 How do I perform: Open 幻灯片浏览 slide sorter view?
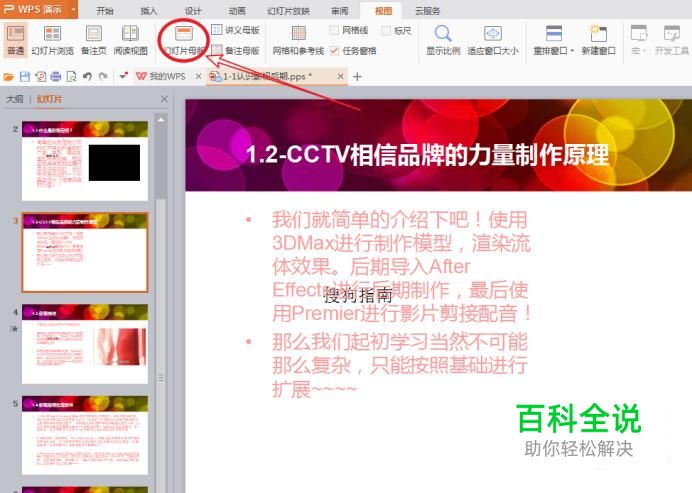click(x=53, y=40)
